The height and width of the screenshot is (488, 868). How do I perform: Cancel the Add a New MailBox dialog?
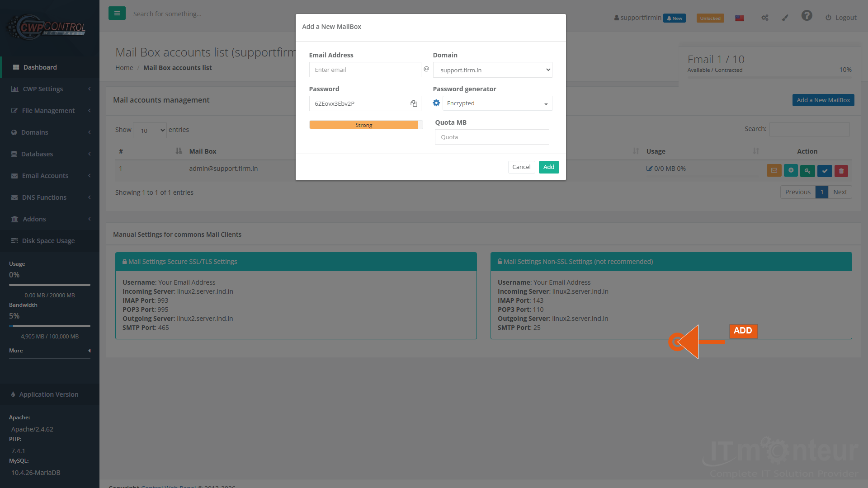(521, 167)
